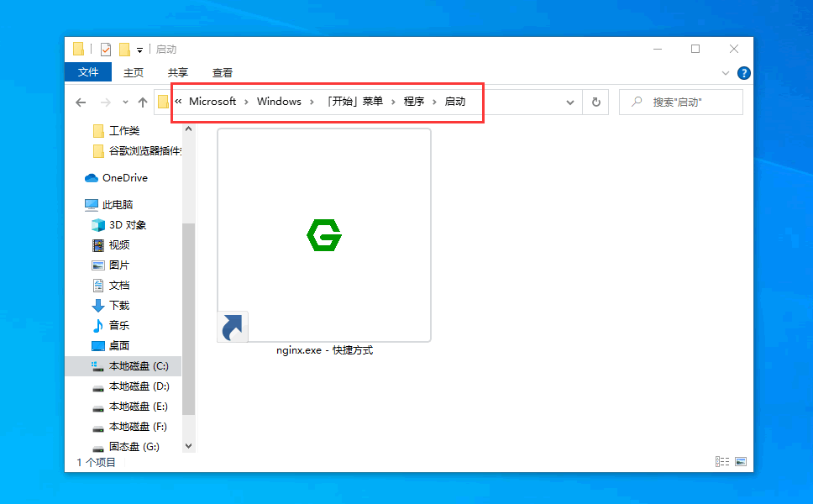The width and height of the screenshot is (813, 504).
Task: Open OneDrive in the navigation pane
Action: pos(123,178)
